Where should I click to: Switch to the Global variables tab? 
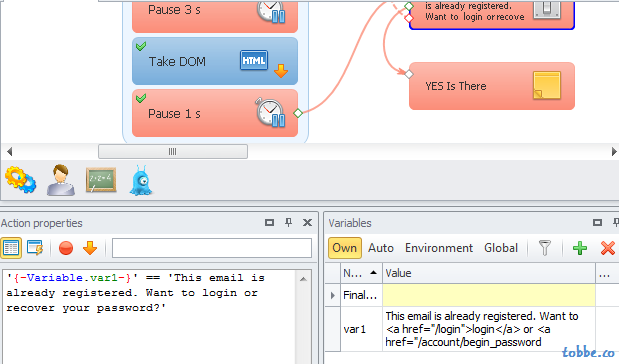501,248
